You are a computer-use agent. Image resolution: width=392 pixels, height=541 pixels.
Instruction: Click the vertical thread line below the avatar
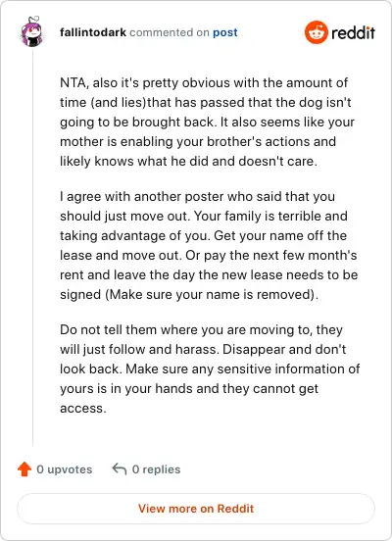32,247
